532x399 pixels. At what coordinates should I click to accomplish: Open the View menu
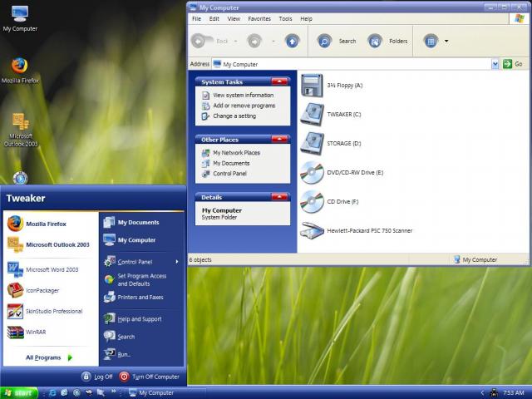[x=234, y=19]
